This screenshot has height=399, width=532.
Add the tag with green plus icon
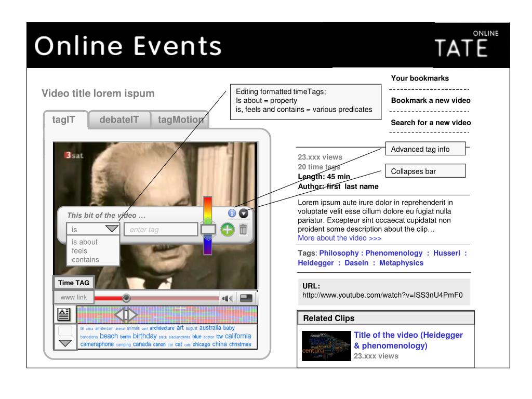click(228, 230)
